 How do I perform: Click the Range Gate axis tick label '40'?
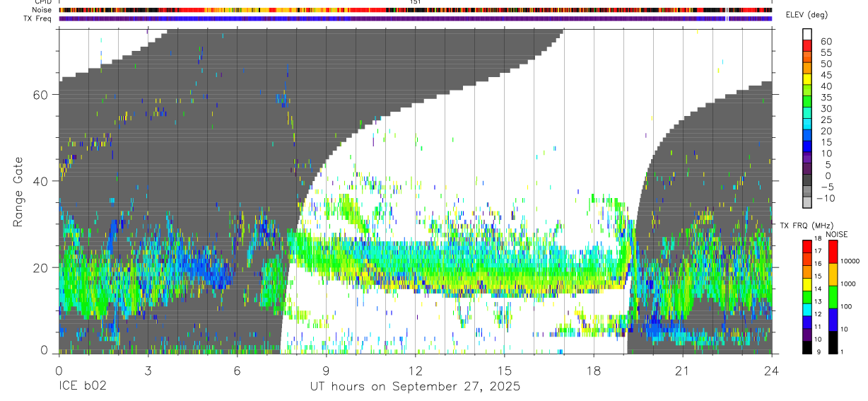(x=42, y=181)
